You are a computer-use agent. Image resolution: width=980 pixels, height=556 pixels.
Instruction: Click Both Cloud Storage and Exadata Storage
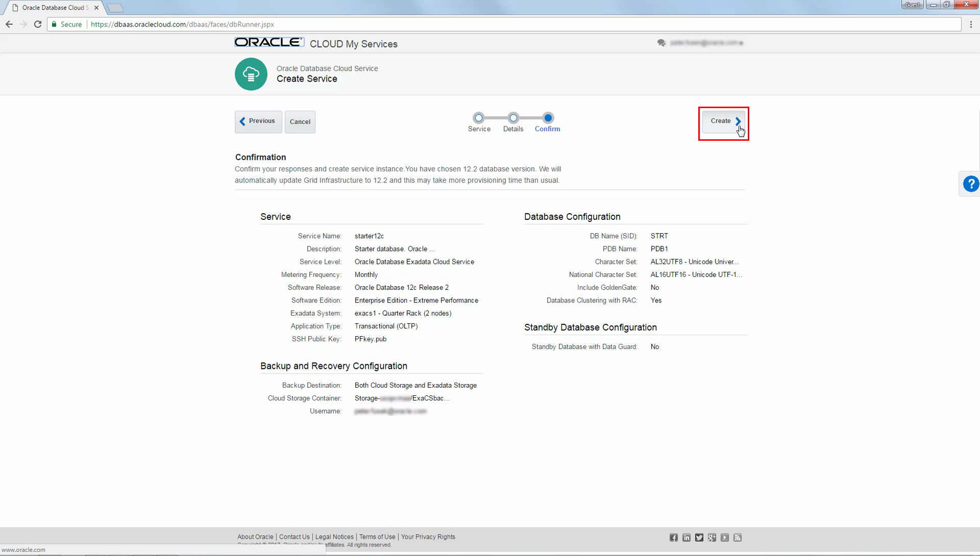[416, 386]
